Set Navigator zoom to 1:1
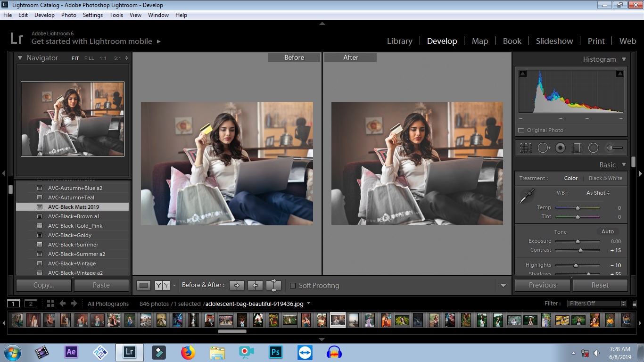The height and width of the screenshot is (362, 644). tap(103, 58)
